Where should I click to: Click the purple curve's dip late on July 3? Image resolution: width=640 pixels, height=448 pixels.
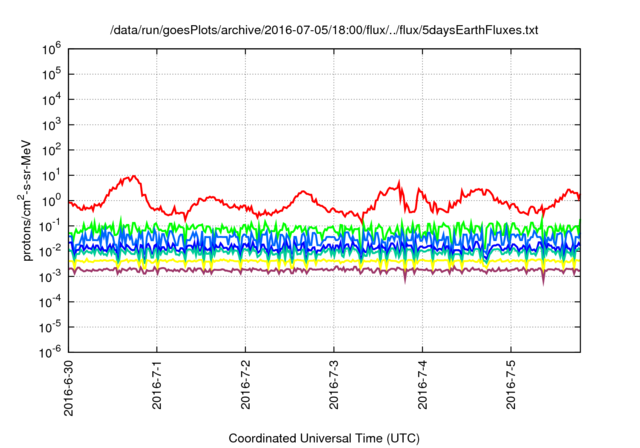[x=405, y=280]
